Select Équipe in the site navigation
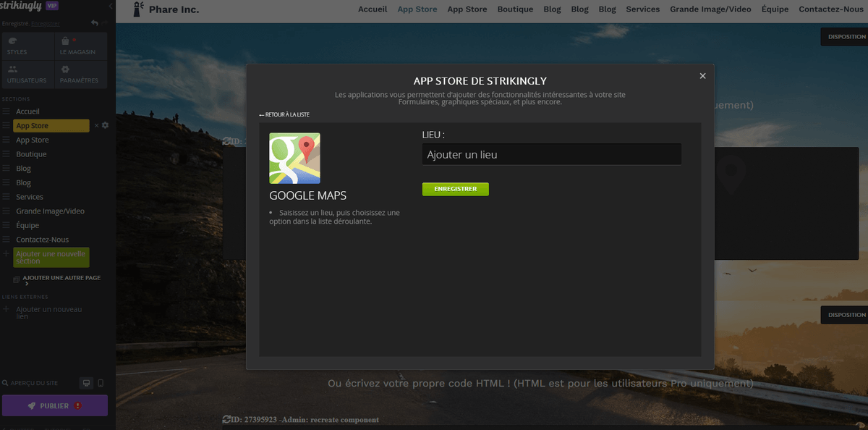This screenshot has width=868, height=430. (775, 9)
